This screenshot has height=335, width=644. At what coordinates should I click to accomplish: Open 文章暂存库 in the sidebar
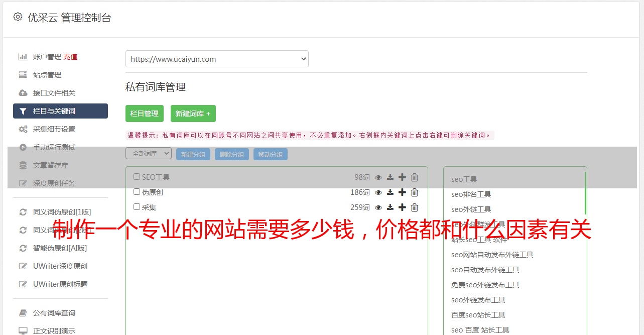tap(51, 165)
